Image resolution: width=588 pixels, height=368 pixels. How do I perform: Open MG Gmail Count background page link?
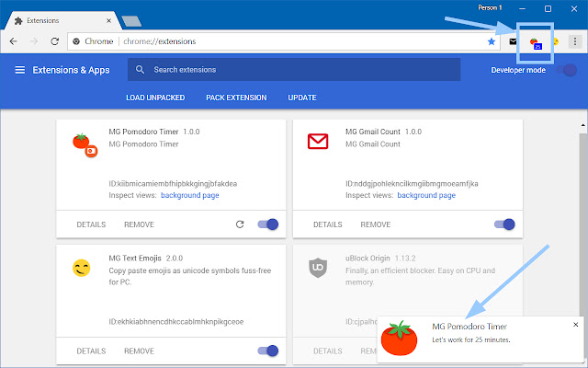click(426, 195)
